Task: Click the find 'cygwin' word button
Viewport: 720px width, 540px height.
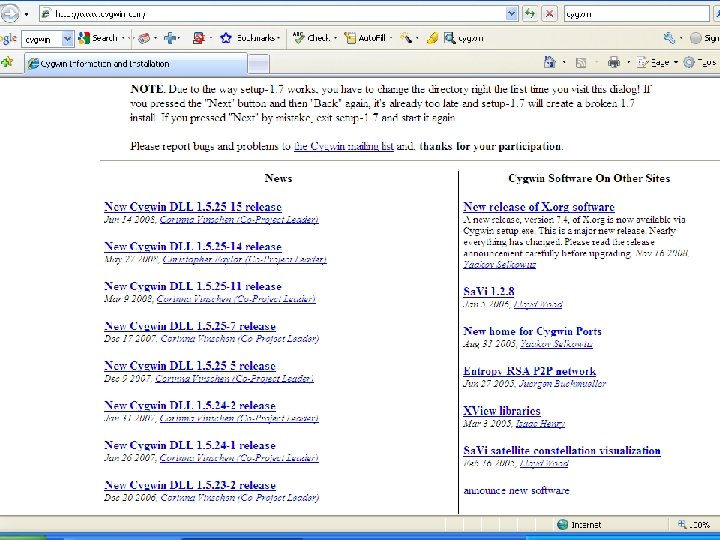Action: [464, 38]
